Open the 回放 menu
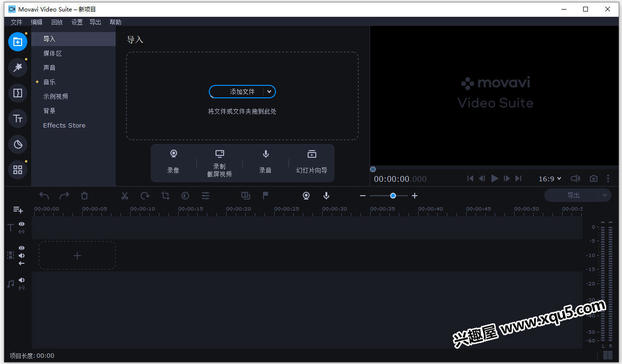 pos(57,22)
